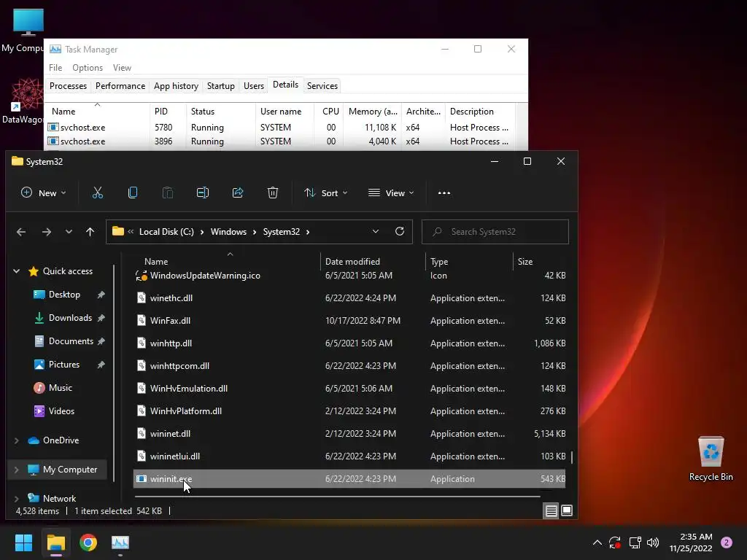Select Pictures in the navigation pane
Image resolution: width=747 pixels, height=560 pixels.
click(64, 365)
